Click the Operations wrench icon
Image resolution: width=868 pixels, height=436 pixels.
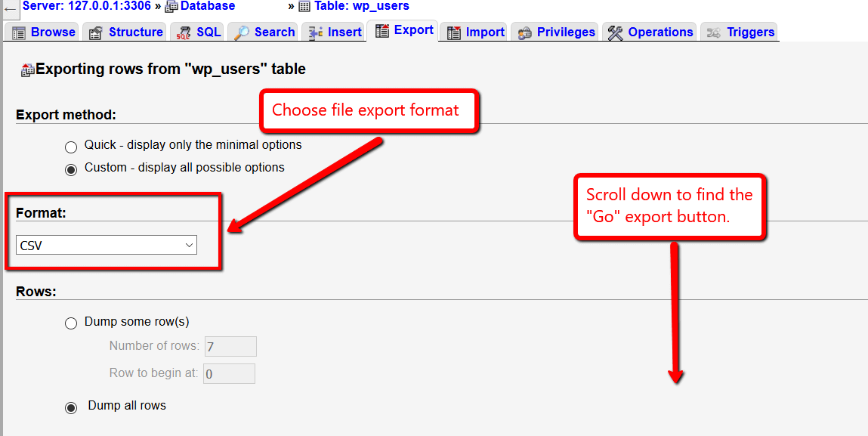coord(616,32)
